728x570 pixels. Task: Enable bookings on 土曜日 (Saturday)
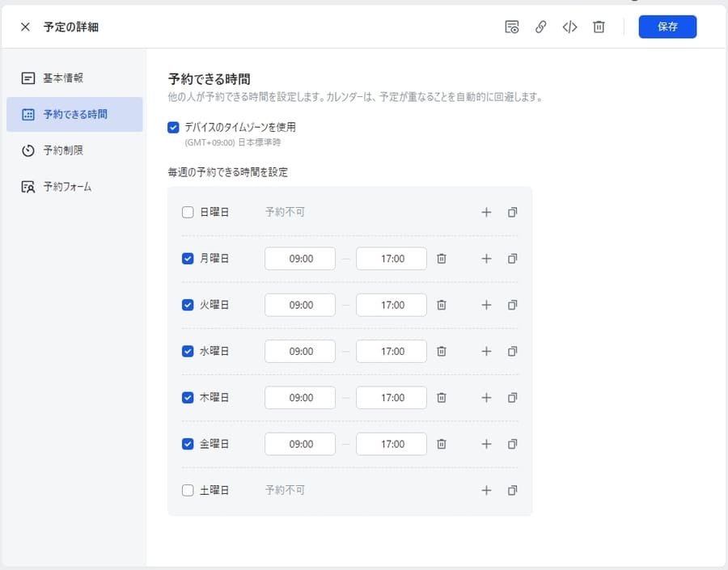pos(187,490)
